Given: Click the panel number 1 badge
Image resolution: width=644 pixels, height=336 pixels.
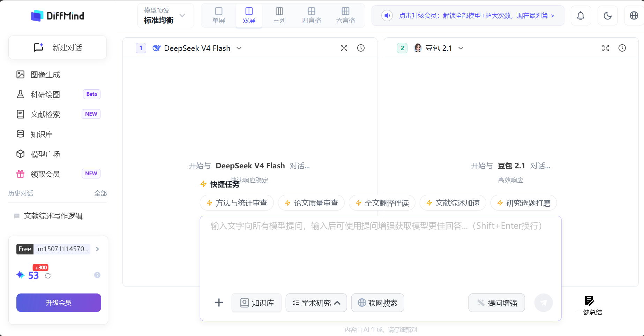Looking at the screenshot, I should [141, 48].
